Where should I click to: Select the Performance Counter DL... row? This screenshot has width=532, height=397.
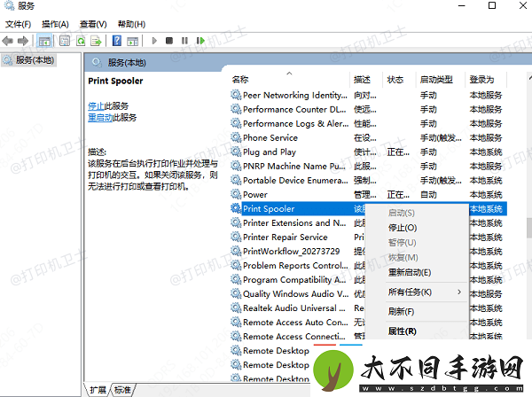369,109
